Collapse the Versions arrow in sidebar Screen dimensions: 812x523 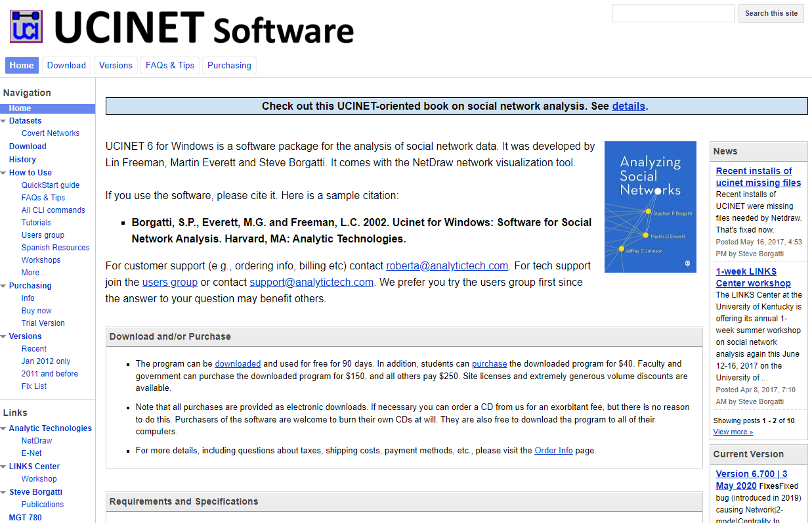pyautogui.click(x=4, y=336)
